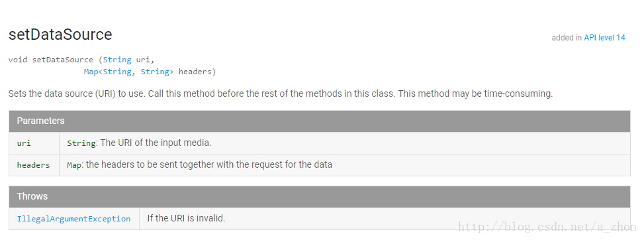The height and width of the screenshot is (240, 644).
Task: Click the Parameters table header
Action: coord(320,121)
